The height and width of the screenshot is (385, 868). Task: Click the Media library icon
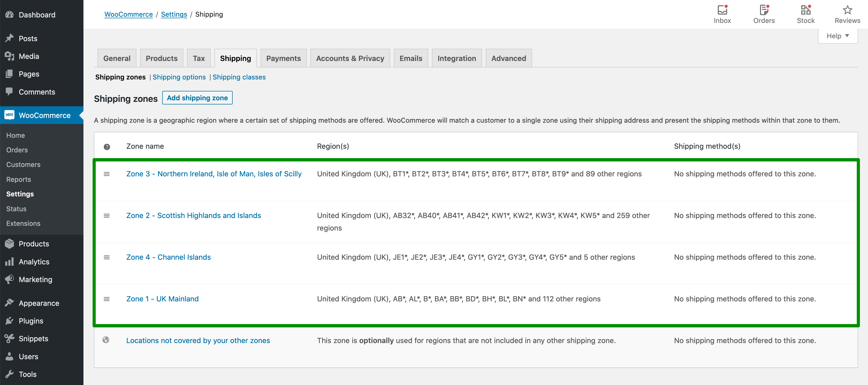click(x=9, y=56)
